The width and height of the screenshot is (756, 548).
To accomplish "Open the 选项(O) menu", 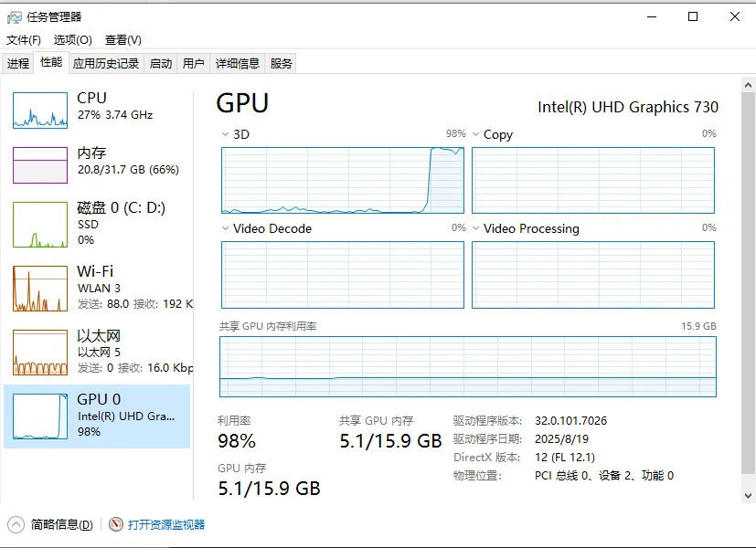I will [73, 40].
